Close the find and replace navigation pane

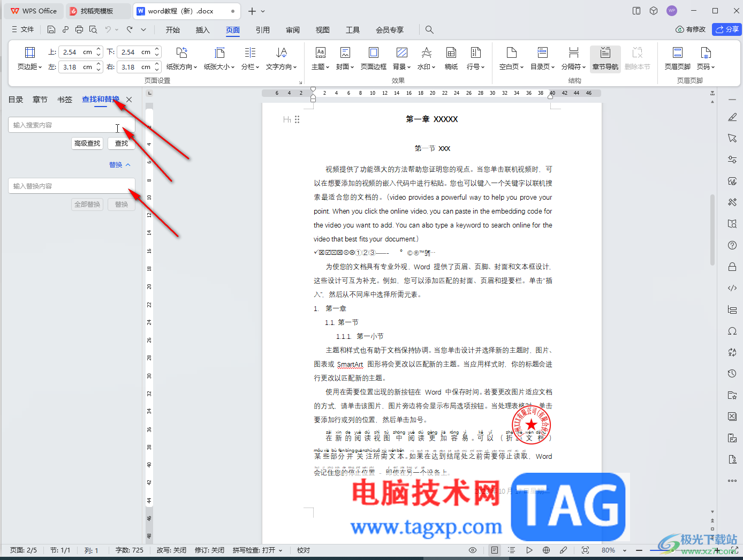tap(129, 100)
